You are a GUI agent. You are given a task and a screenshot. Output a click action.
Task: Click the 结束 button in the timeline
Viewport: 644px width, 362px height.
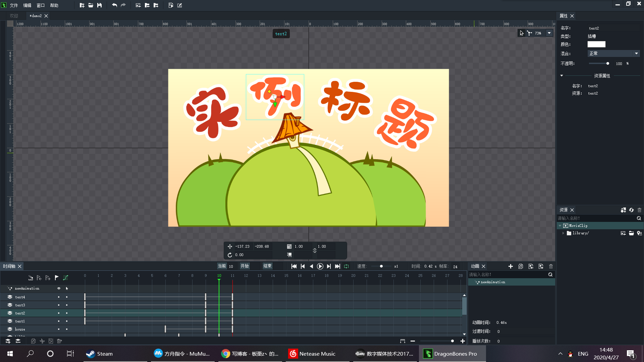[x=267, y=266]
